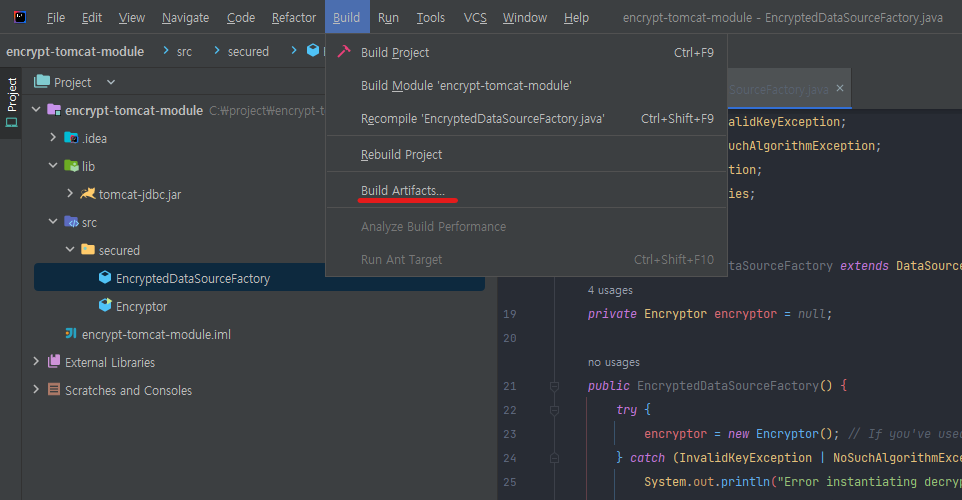Click encrypt-tomcat-module breadcrumb
Image resolution: width=962 pixels, height=500 pixels.
coord(75,52)
